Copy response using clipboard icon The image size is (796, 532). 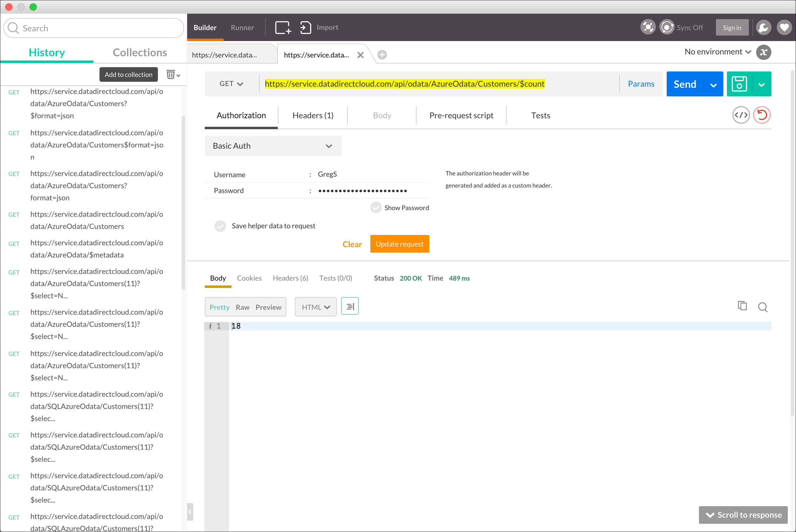[742, 306]
